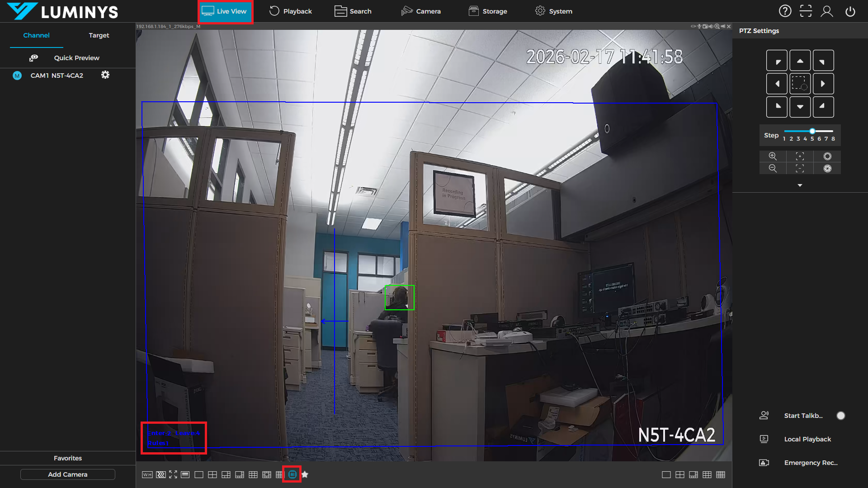The width and height of the screenshot is (868, 488).
Task: Toggle the W:H aspect ratio button
Action: (147, 474)
